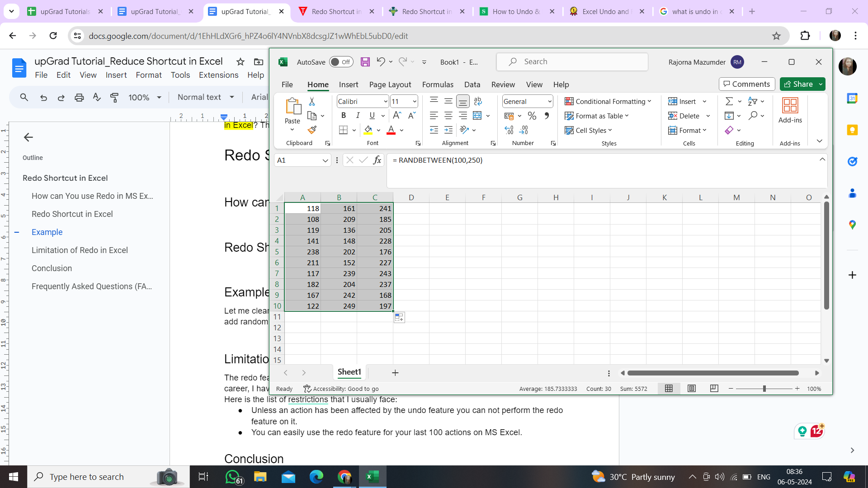Viewport: 868px width, 488px height.
Task: Click the Decrease Decimal icon
Action: click(524, 130)
